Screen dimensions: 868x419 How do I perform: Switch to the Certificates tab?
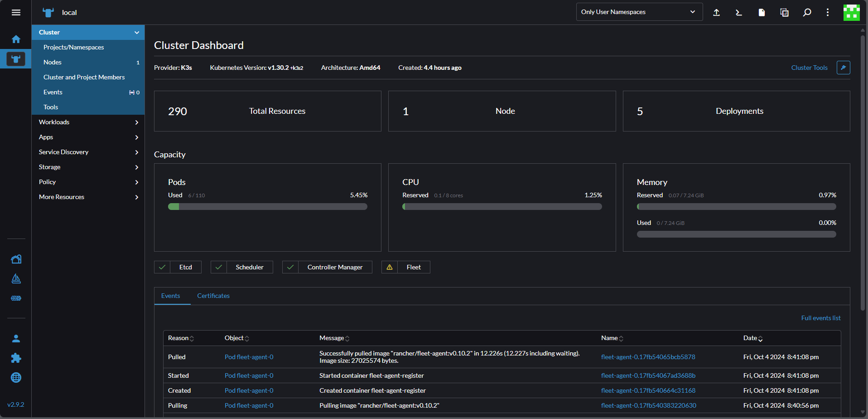pyautogui.click(x=213, y=296)
